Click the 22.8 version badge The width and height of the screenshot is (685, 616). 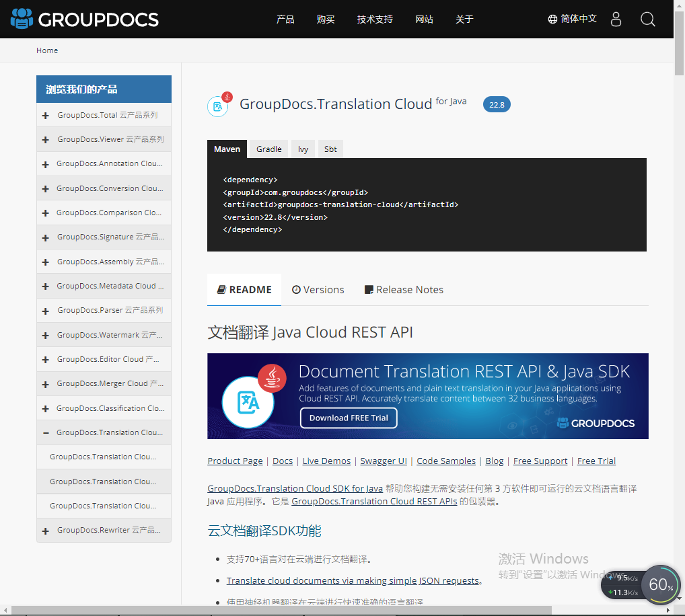(x=497, y=105)
